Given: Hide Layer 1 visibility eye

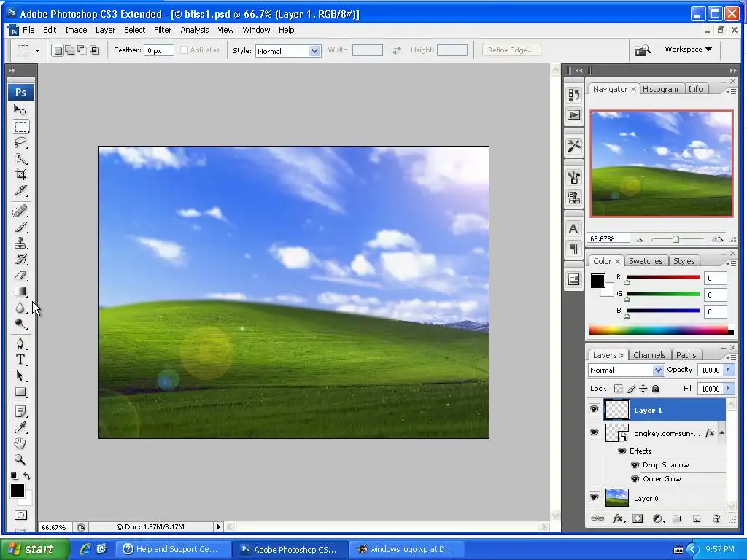Looking at the screenshot, I should pos(594,410).
